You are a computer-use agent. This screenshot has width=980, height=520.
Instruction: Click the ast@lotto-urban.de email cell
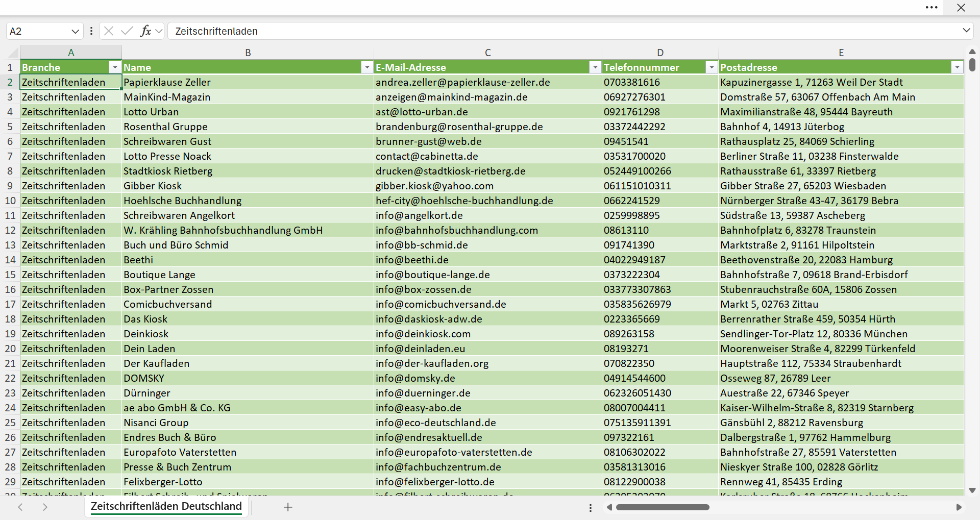(488, 112)
